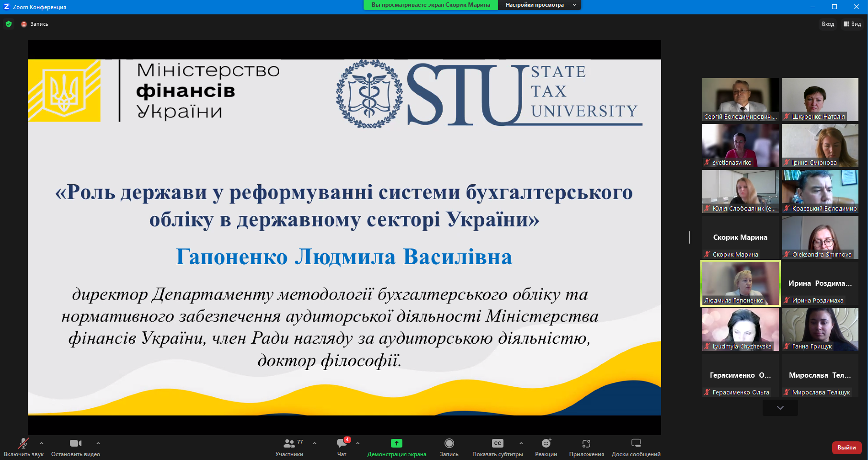Select Lyudmyla Chyzhevska video thumbnail
The image size is (868, 460).
(741, 329)
